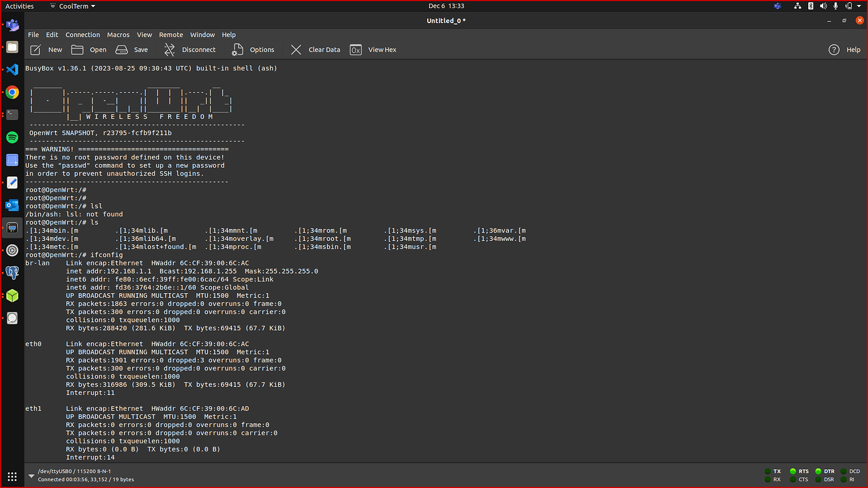Launch Spotify from the dock

pos(11,137)
